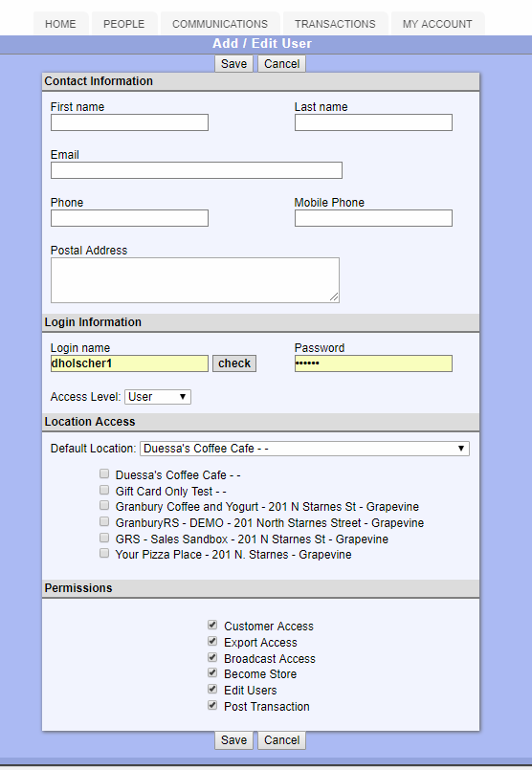
Task: Uncheck the Customer Access permission
Action: click(x=212, y=626)
